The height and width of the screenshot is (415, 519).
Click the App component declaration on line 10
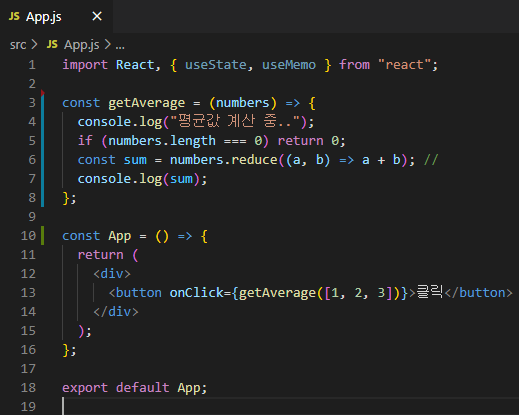119,236
